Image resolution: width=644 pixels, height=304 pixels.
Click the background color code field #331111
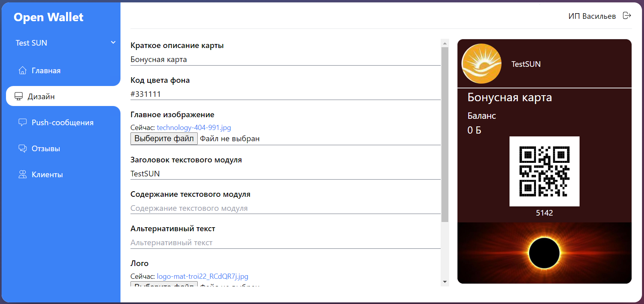285,94
